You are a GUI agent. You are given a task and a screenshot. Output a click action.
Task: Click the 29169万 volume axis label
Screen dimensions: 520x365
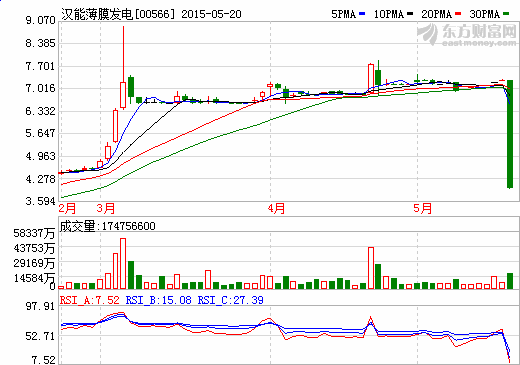click(x=34, y=263)
